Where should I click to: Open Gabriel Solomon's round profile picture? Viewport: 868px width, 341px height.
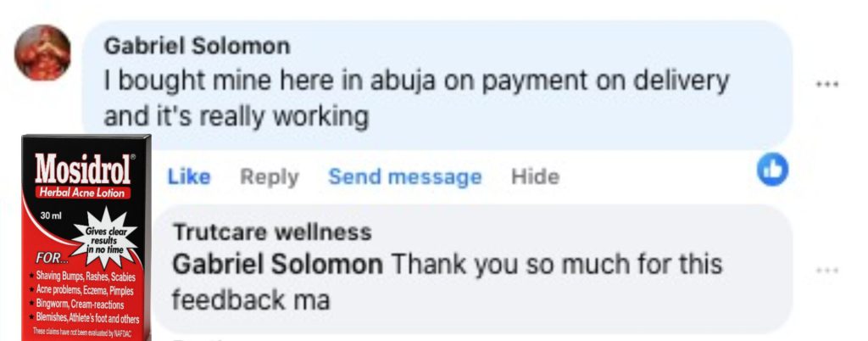[42, 53]
